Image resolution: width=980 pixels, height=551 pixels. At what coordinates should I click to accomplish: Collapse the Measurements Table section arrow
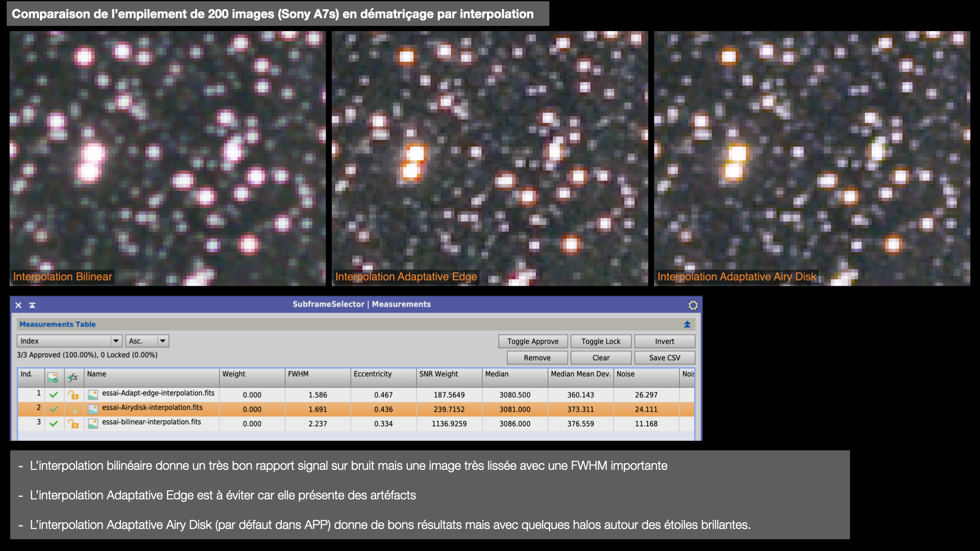tap(687, 324)
